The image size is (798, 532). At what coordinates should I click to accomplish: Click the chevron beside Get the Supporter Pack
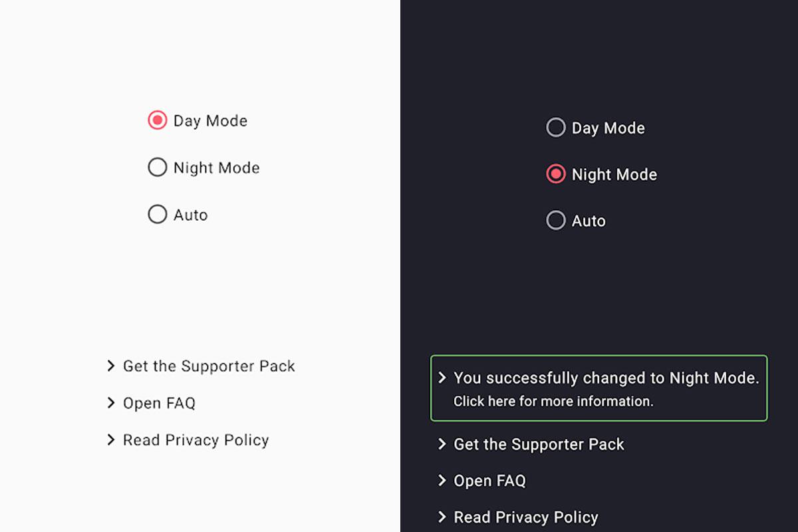click(110, 366)
